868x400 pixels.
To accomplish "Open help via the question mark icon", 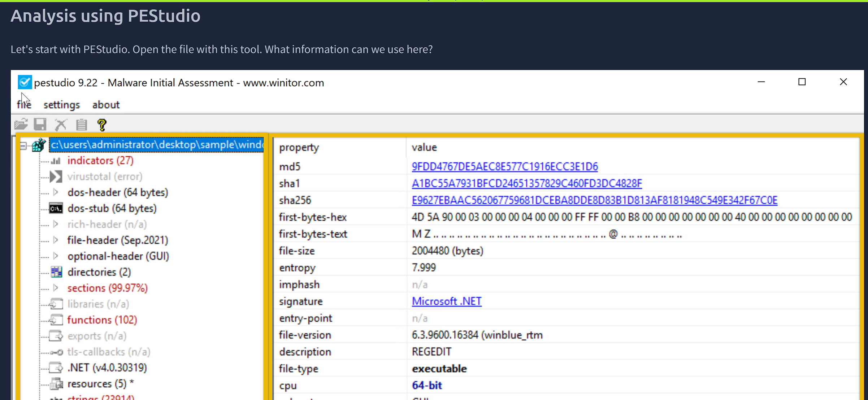I will (102, 124).
